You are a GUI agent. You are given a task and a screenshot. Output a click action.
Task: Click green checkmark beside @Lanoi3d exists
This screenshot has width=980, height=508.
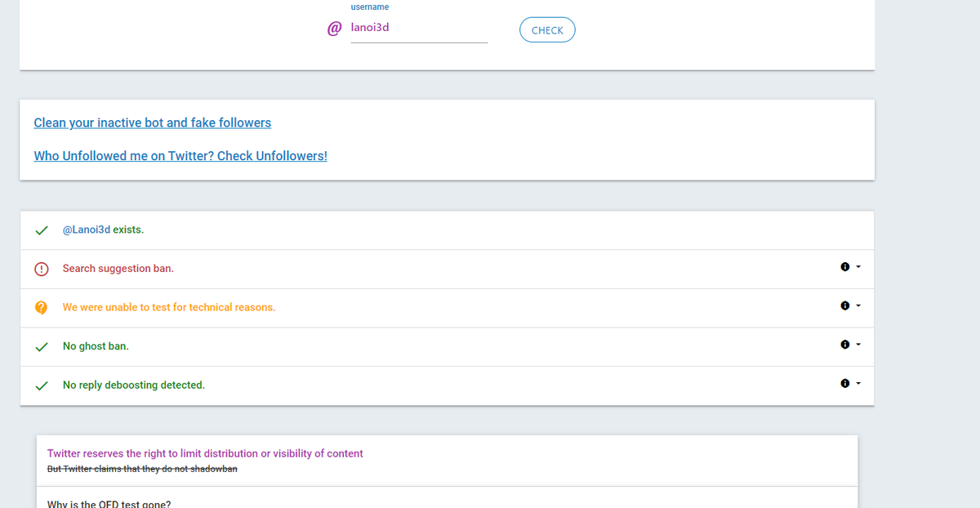pos(41,230)
